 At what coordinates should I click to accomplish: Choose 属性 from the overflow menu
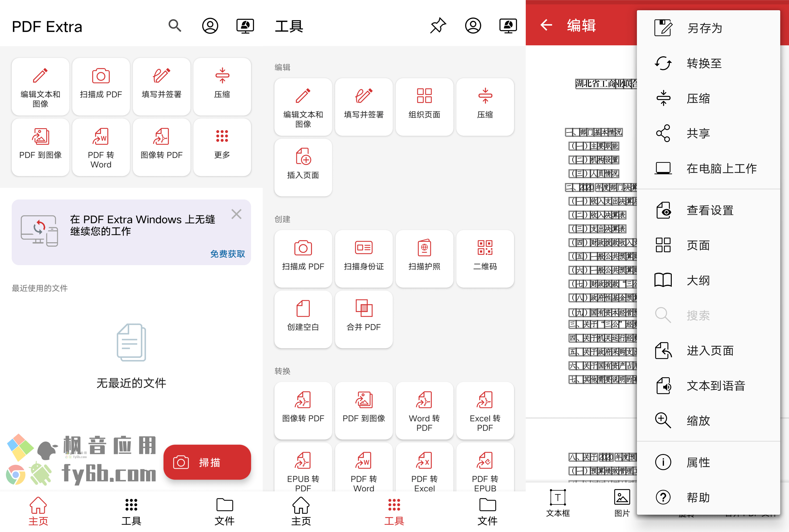click(x=709, y=463)
